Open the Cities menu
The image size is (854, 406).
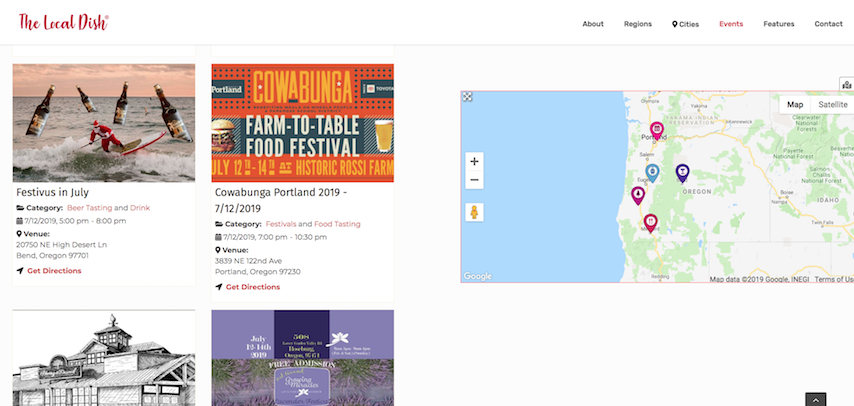click(x=685, y=24)
